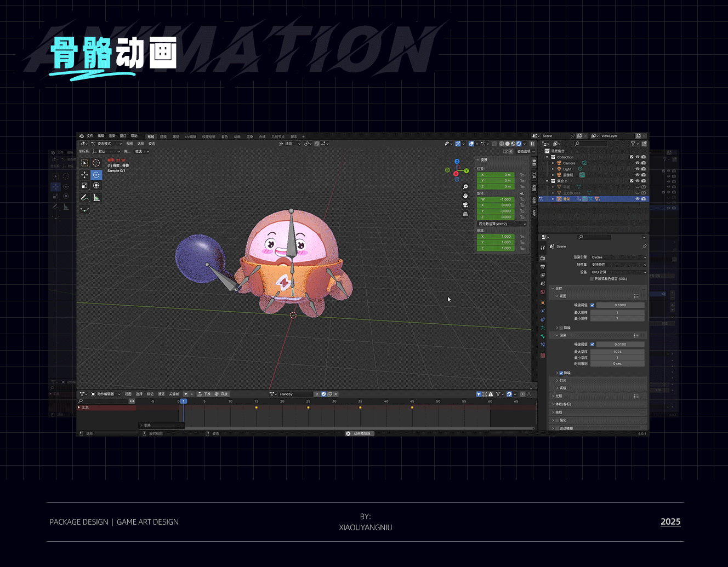Image resolution: width=728 pixels, height=567 pixels.
Task: Toggle viewport noise threshold checkbox
Action: click(x=592, y=305)
